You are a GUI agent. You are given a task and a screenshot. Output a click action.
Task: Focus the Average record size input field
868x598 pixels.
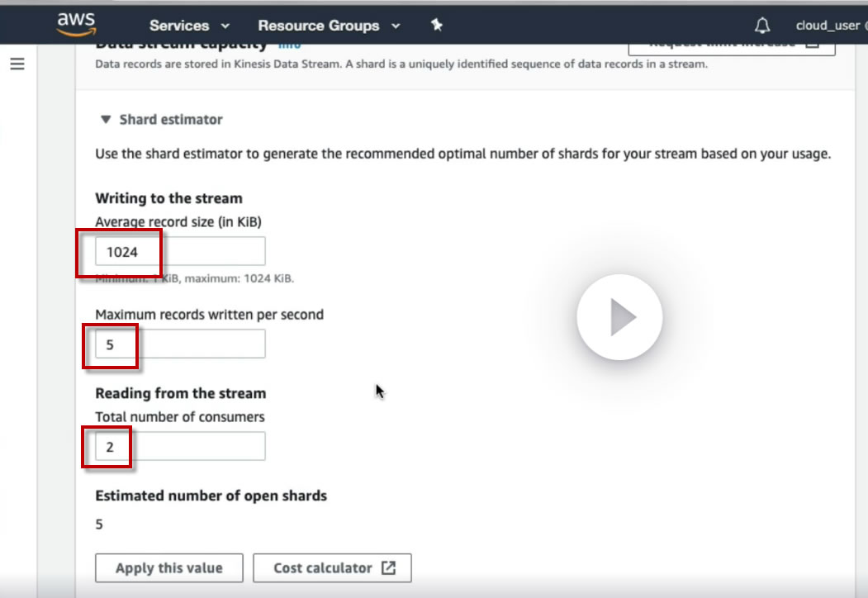click(180, 252)
